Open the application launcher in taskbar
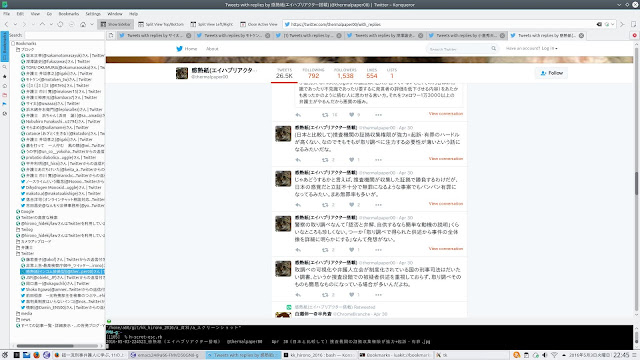 point(4,355)
